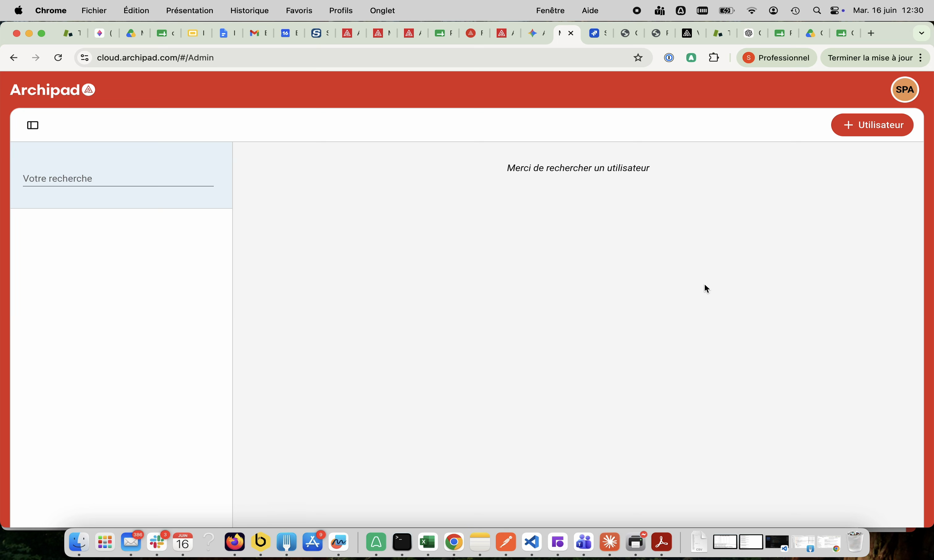
Task: Reload the Archipad Admin page
Action: pos(58,58)
